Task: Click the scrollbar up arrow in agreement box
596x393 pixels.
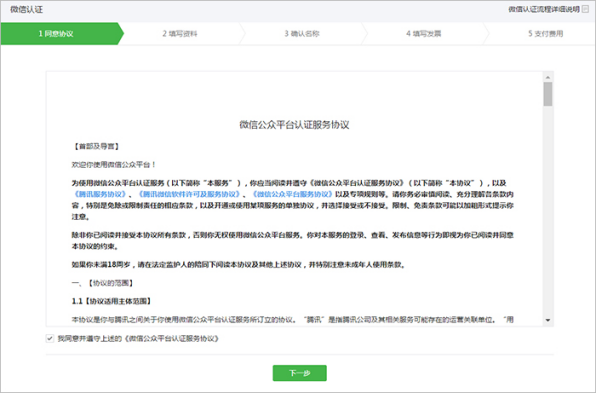Action: [548, 77]
